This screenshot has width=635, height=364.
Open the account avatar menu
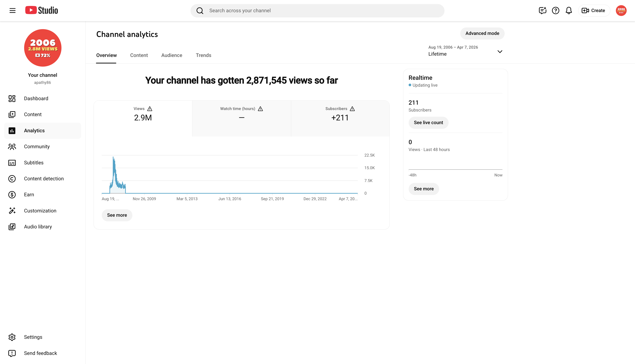[x=621, y=11]
